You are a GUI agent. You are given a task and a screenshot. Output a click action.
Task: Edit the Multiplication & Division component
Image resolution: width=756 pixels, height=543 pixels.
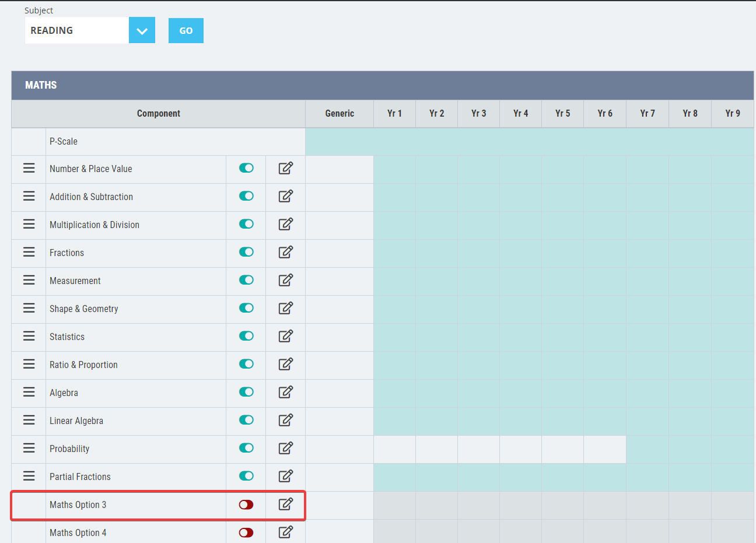[x=285, y=225]
